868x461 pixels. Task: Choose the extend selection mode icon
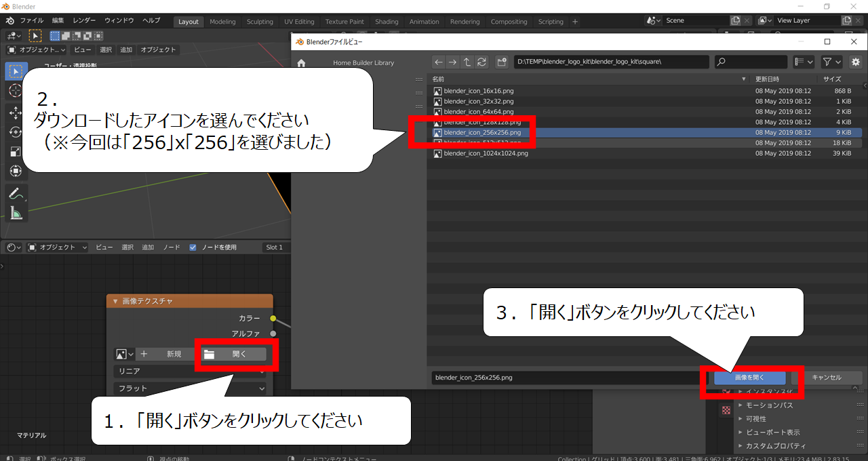66,35
